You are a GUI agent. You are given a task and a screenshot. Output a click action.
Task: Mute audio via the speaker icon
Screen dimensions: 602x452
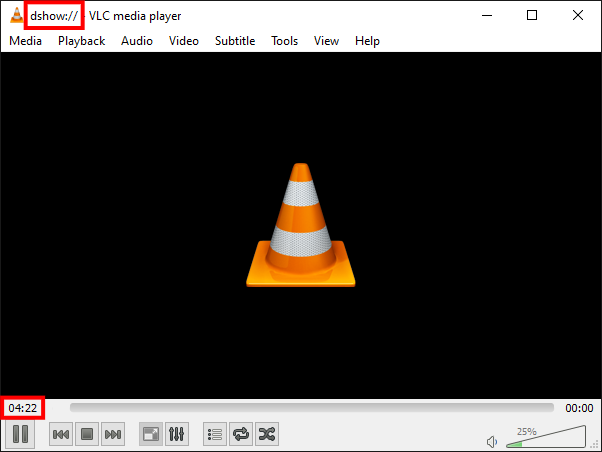point(492,442)
